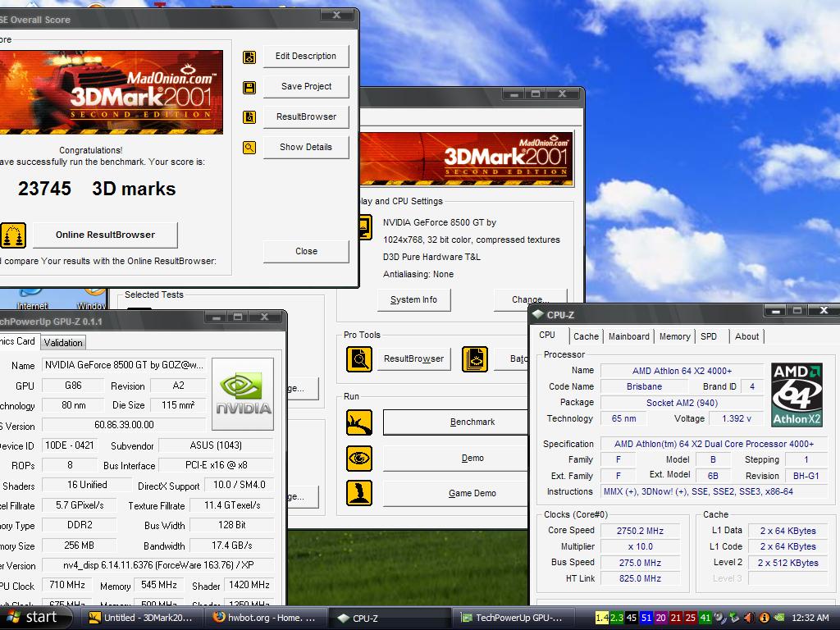
Task: Click the Show Details magnifier icon
Action: tap(249, 148)
